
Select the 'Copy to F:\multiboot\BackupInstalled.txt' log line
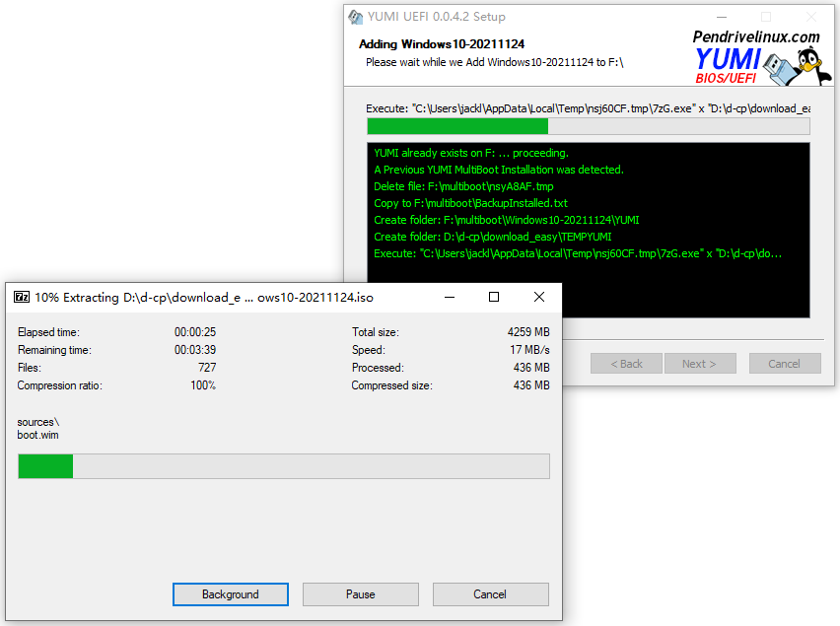(470, 203)
